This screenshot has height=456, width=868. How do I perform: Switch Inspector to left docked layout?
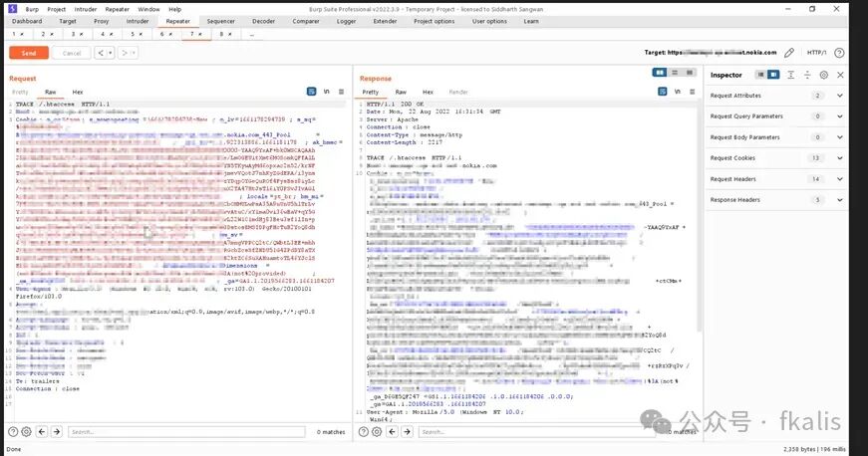pos(761,75)
